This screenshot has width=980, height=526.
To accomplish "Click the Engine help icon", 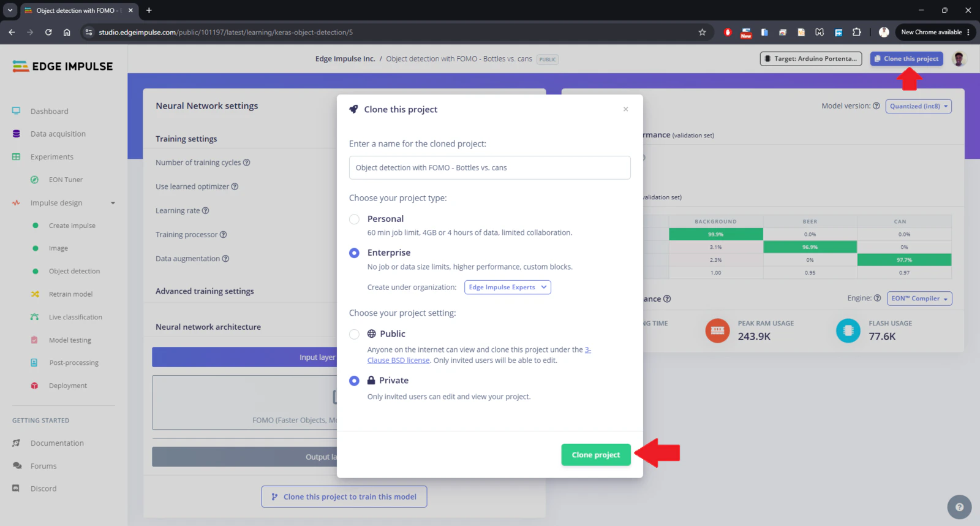I will [877, 298].
